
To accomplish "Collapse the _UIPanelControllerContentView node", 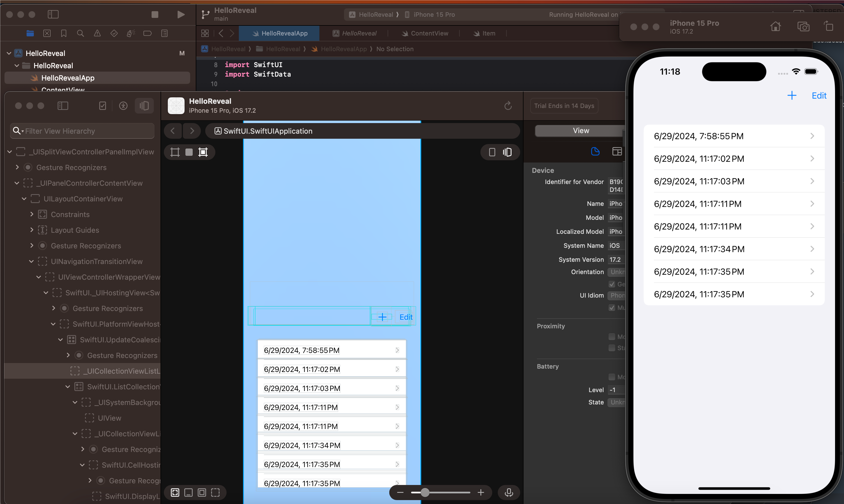I will [x=16, y=183].
